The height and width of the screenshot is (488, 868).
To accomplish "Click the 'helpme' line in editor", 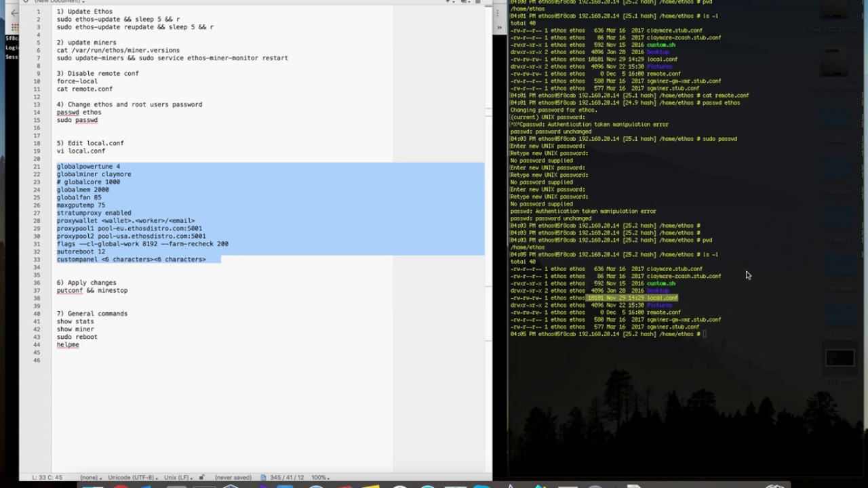I will pyautogui.click(x=68, y=345).
